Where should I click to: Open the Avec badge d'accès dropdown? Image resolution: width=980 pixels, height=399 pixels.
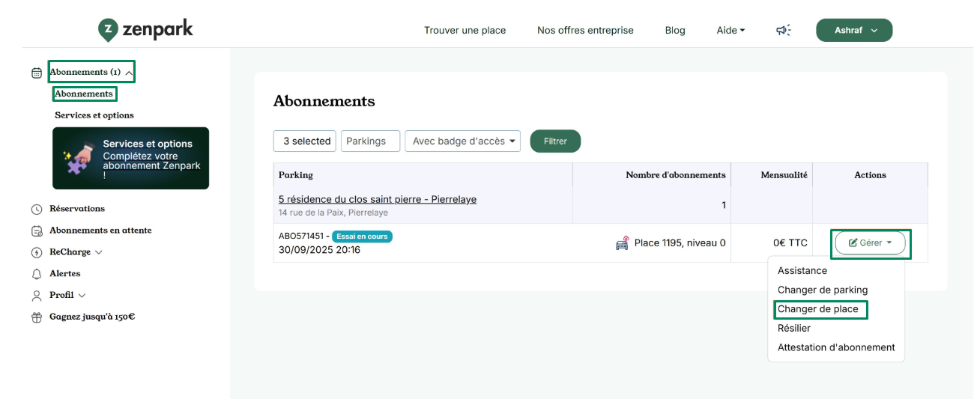462,141
